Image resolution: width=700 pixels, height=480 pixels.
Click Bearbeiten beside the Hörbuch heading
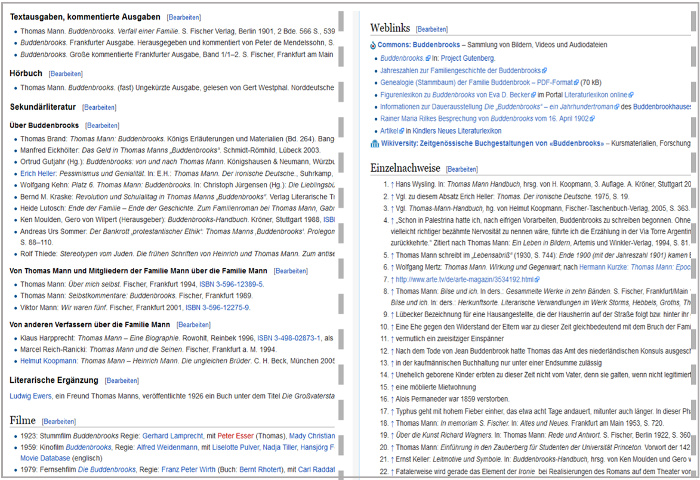66,74
